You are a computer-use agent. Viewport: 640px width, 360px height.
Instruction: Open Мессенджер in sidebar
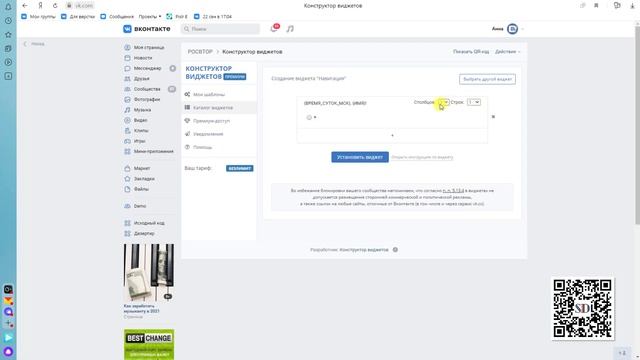click(x=147, y=68)
